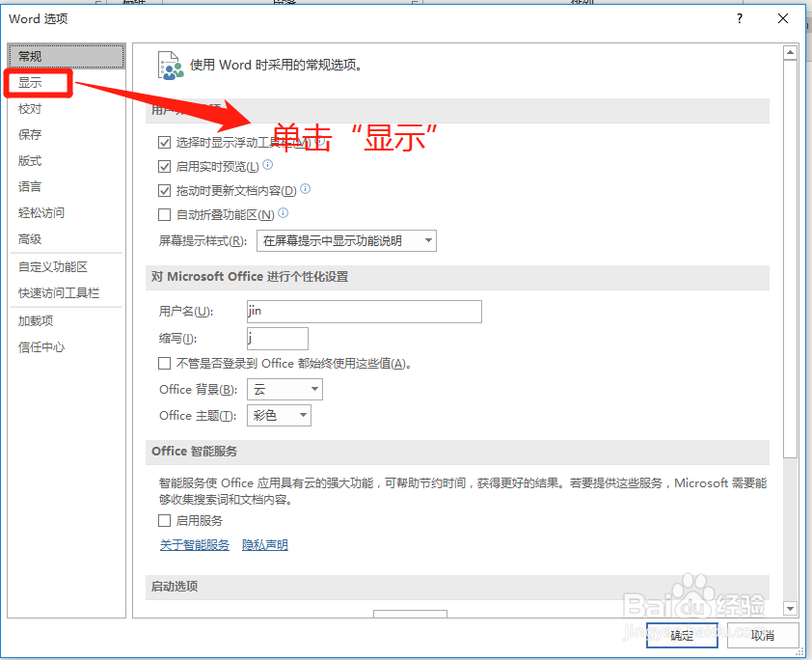Toggle 选择时显示浮动工具栏 checkbox
Viewport: 812px width, 660px height.
click(x=164, y=142)
